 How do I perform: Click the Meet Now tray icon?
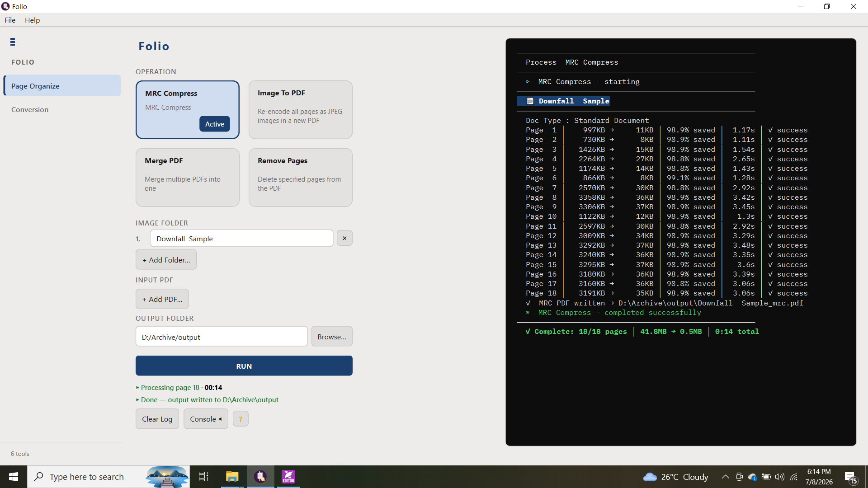pyautogui.click(x=739, y=477)
